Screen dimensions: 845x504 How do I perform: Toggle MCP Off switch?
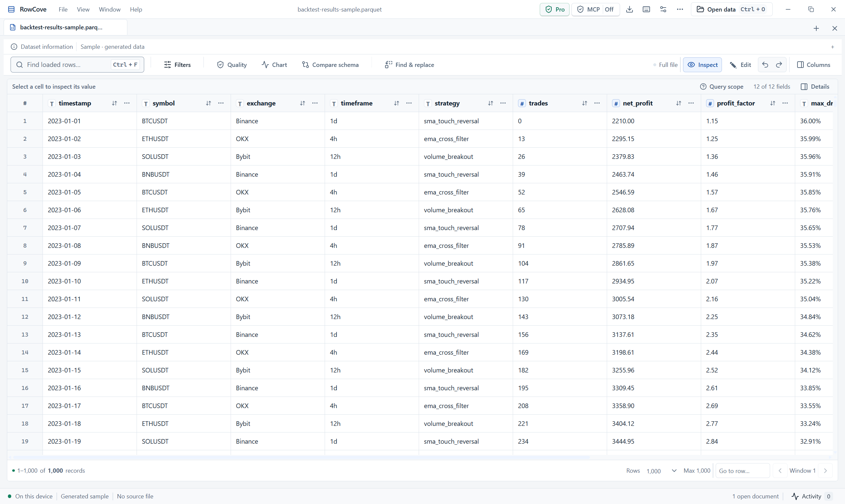[x=596, y=10]
